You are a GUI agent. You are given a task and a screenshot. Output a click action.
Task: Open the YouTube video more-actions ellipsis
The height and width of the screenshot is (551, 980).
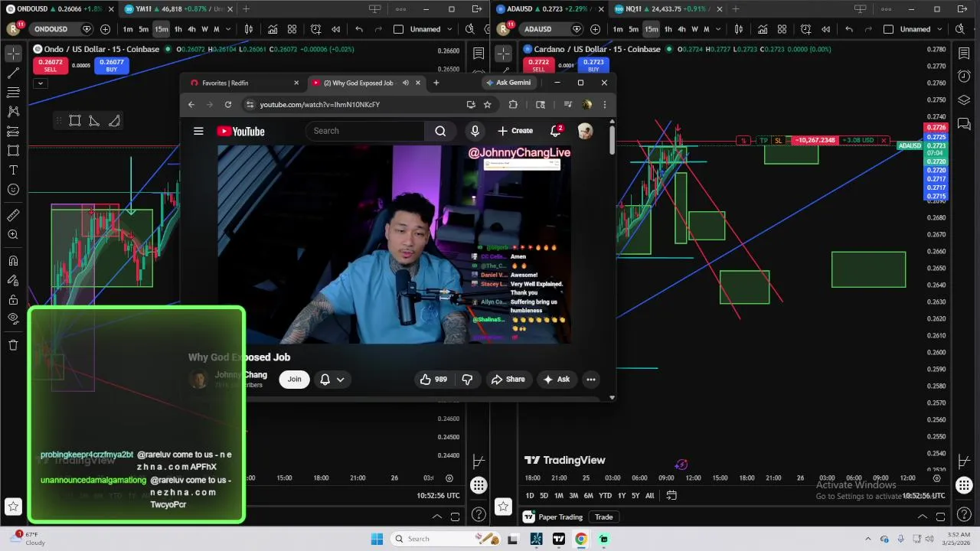pos(591,379)
